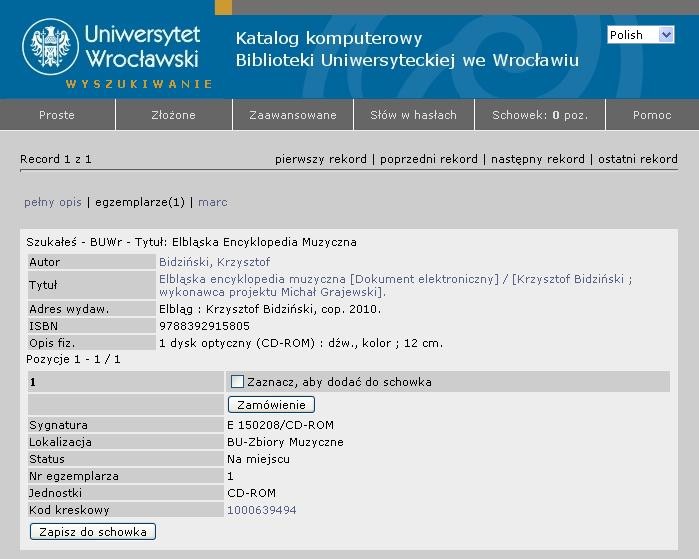The height and width of the screenshot is (559, 699).
Task: Click the Uniwersytet Wrocławski eagle logo
Action: tap(50, 47)
